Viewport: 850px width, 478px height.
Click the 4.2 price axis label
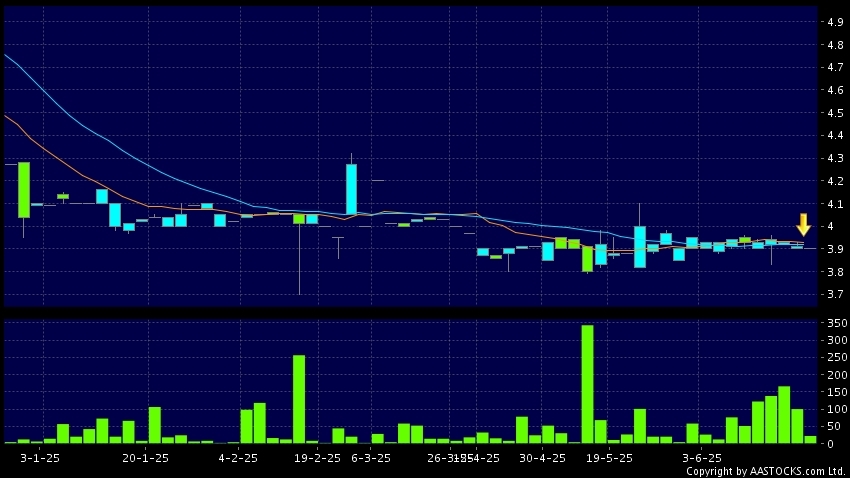835,181
